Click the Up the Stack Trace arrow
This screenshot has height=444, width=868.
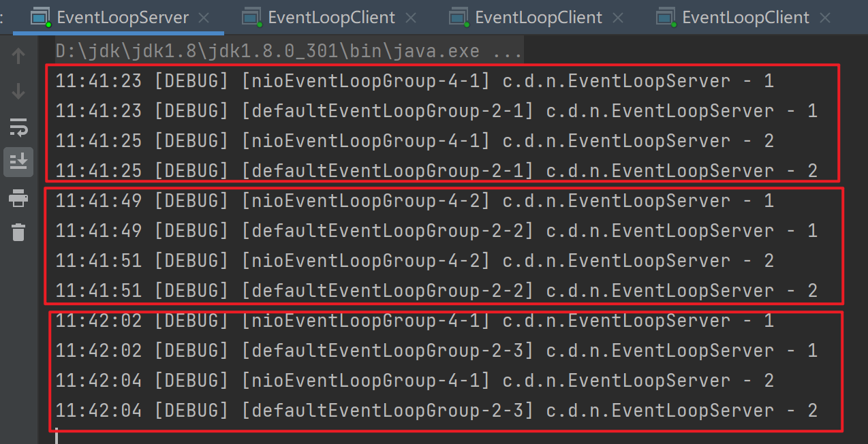(x=18, y=57)
